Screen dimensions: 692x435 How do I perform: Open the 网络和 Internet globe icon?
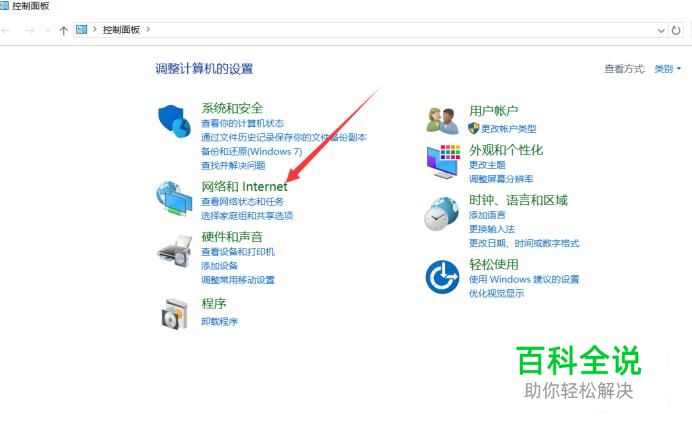[x=174, y=199]
